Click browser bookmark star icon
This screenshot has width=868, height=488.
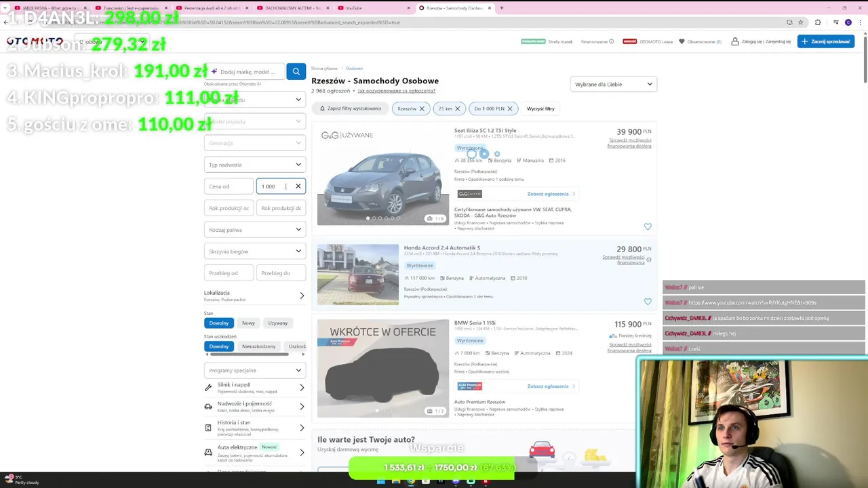(x=800, y=22)
